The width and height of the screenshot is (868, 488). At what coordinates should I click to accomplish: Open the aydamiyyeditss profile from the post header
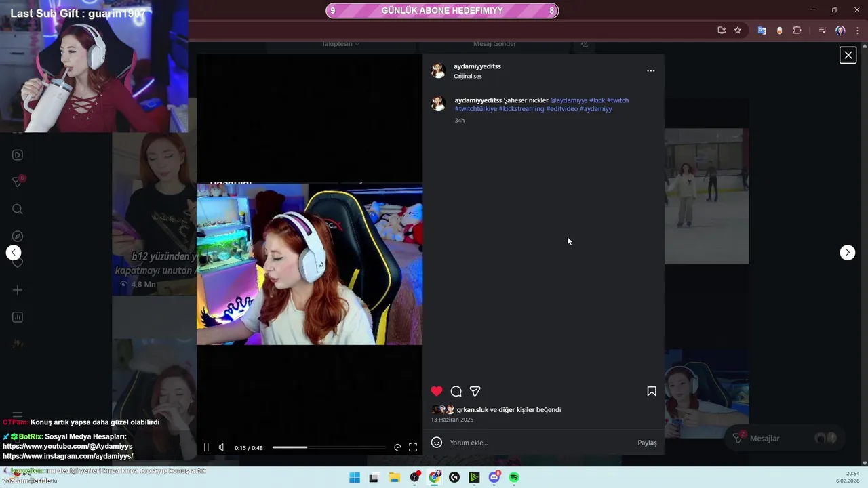477,66
